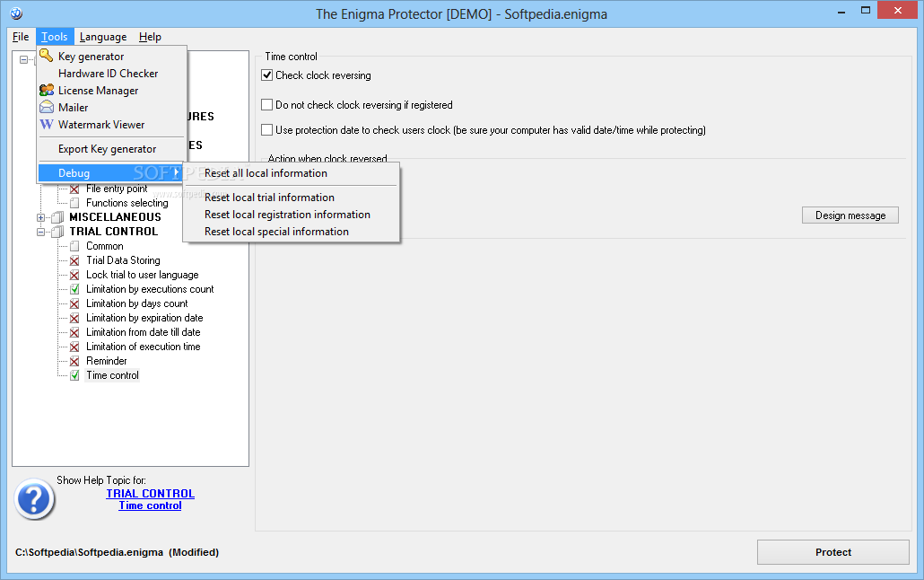
Task: Toggle Limitation from date till date checkbox
Action: (x=74, y=332)
